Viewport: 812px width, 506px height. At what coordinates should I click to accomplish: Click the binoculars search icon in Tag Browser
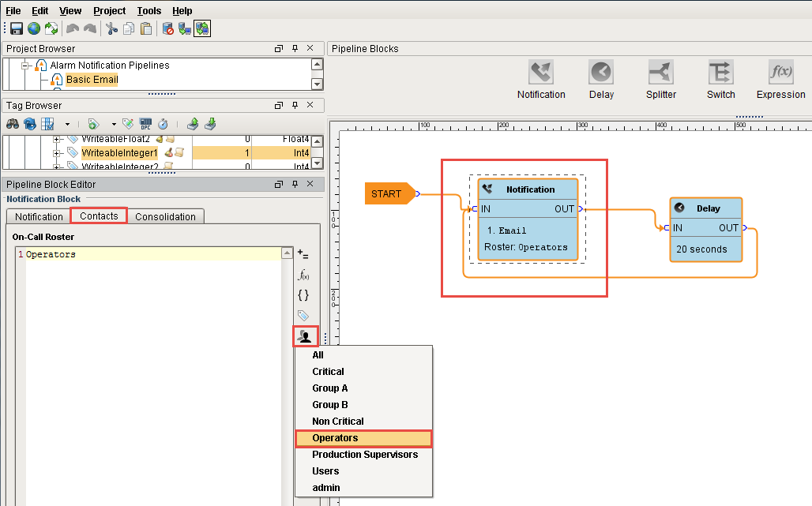coord(13,124)
